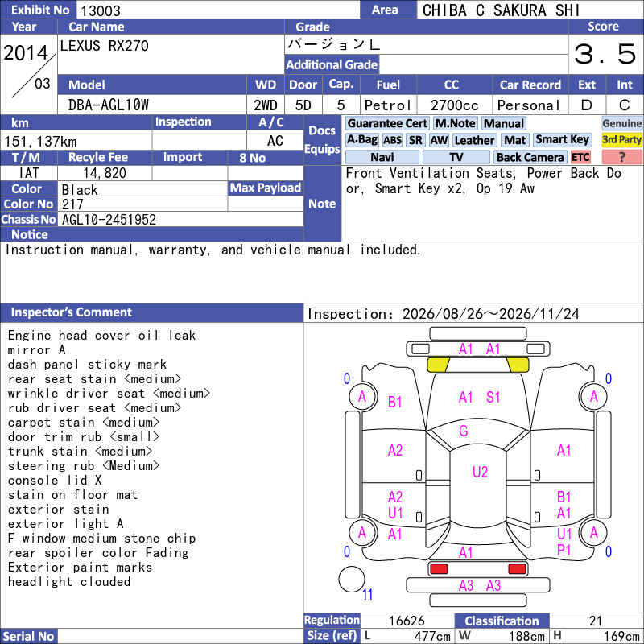Select the TV equipment tag
Viewport: 644px width, 644px height.
(456, 157)
